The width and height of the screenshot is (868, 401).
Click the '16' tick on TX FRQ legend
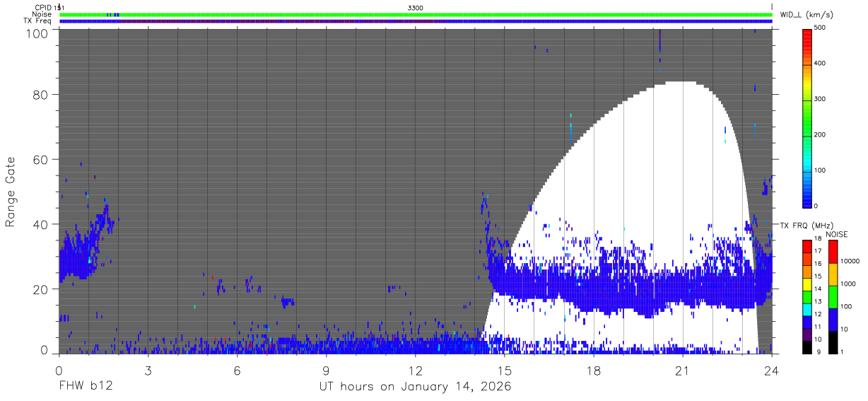point(819,265)
